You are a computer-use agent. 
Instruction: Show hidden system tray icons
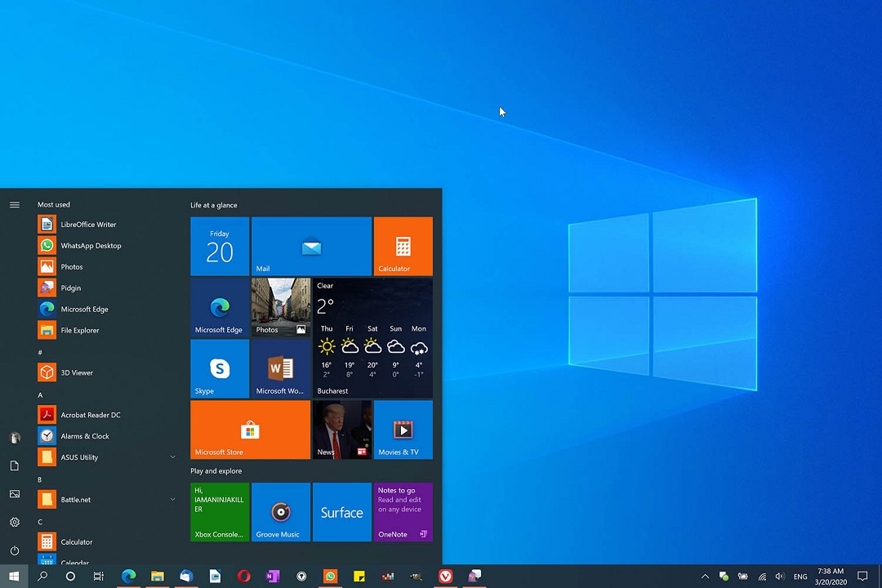(705, 577)
